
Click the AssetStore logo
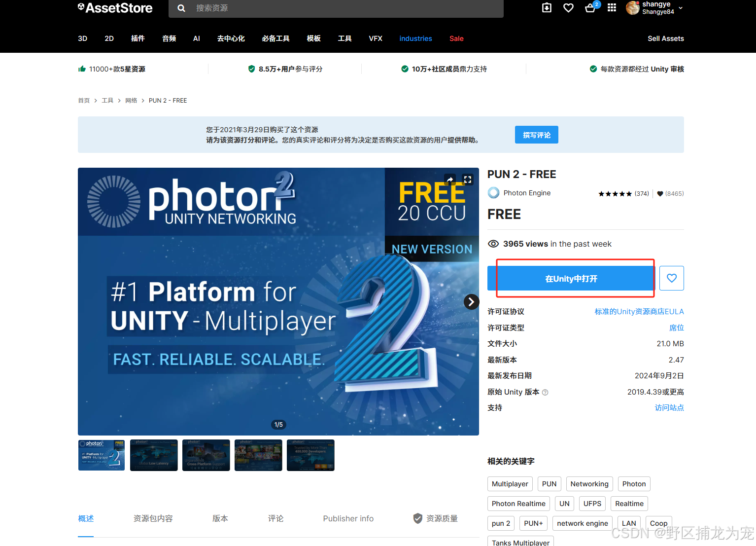click(115, 8)
